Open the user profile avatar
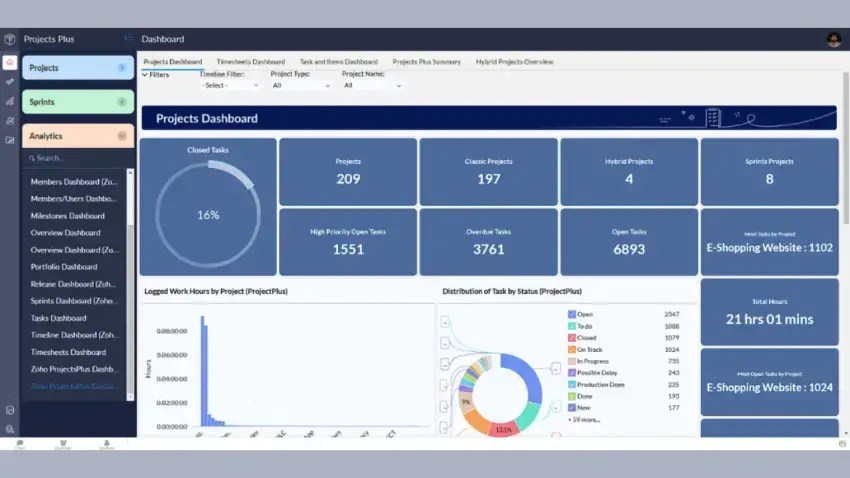 click(x=833, y=39)
